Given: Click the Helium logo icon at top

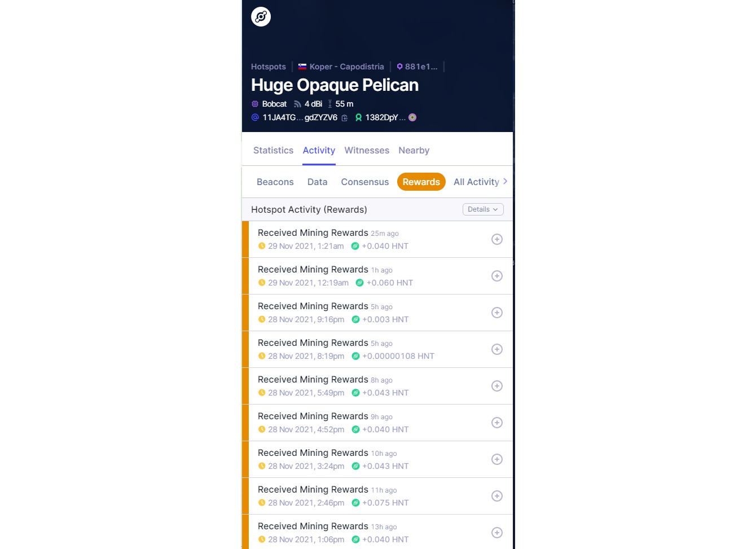Looking at the screenshot, I should click(x=261, y=16).
